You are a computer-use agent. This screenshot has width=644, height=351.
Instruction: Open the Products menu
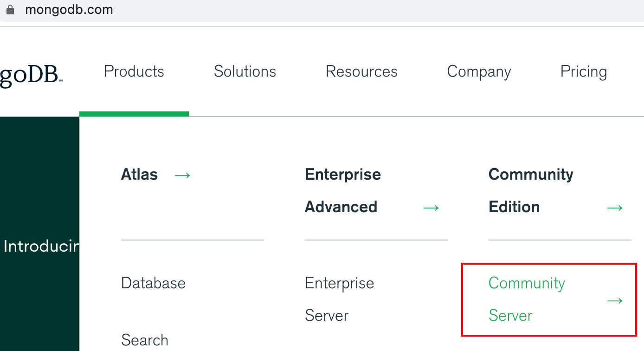(x=134, y=71)
